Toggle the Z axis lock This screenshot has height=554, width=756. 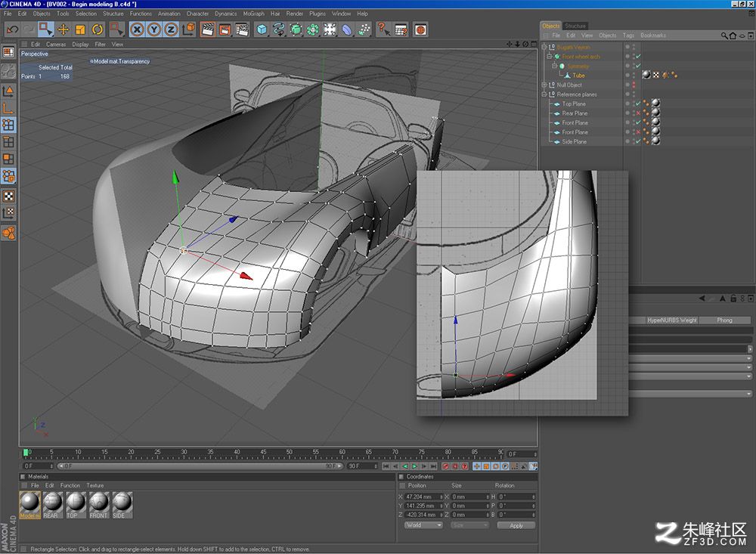tap(171, 30)
